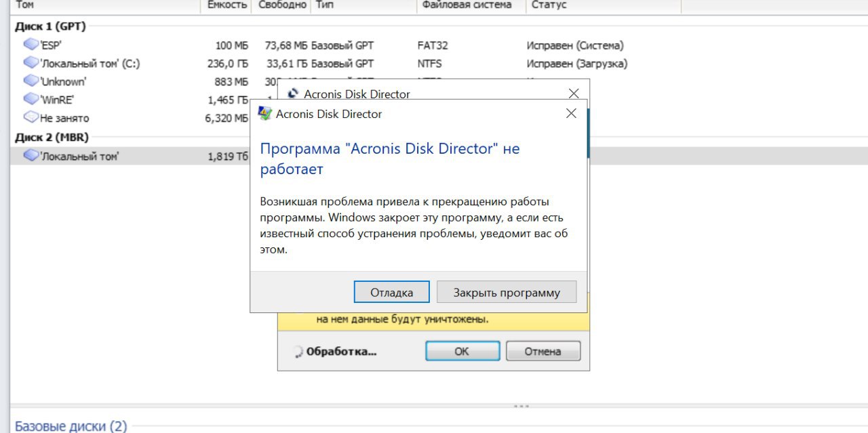This screenshot has height=433, width=868.
Task: Click the 883 МБ capacity value
Action: (232, 82)
